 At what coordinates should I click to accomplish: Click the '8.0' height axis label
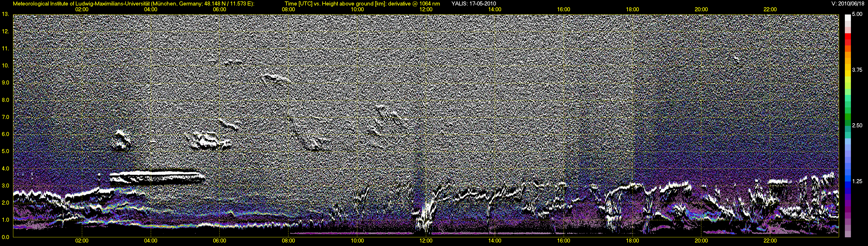pos(5,100)
